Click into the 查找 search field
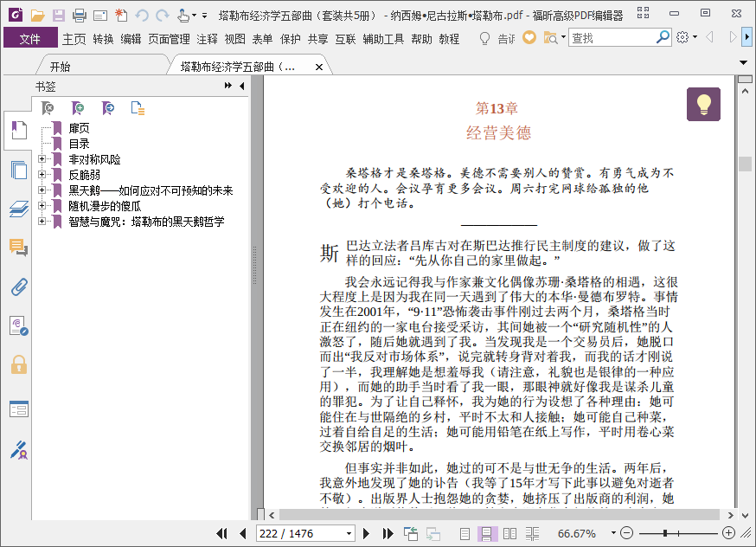The width and height of the screenshot is (756, 547). click(612, 37)
